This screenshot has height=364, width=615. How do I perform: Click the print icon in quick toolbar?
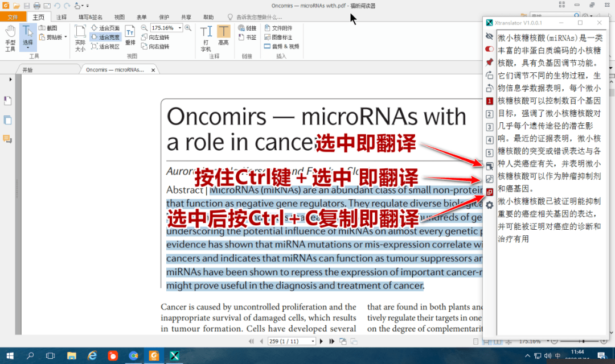click(x=37, y=6)
